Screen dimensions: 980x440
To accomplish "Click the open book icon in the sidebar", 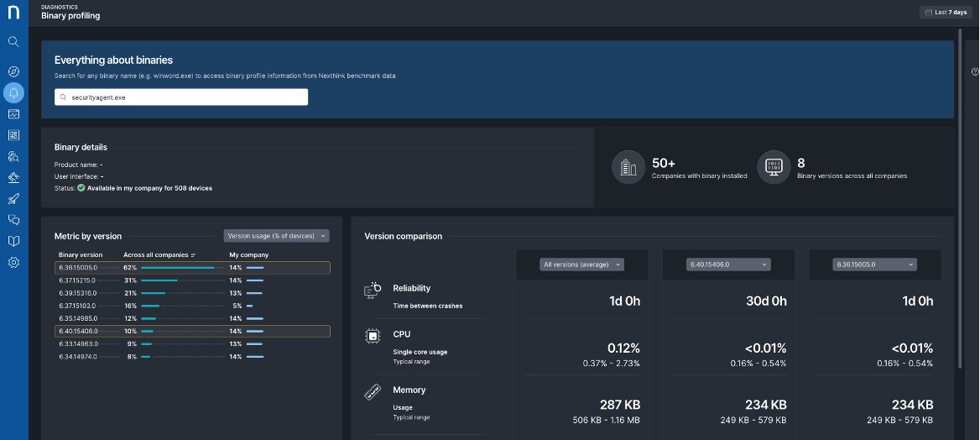I will (x=13, y=241).
